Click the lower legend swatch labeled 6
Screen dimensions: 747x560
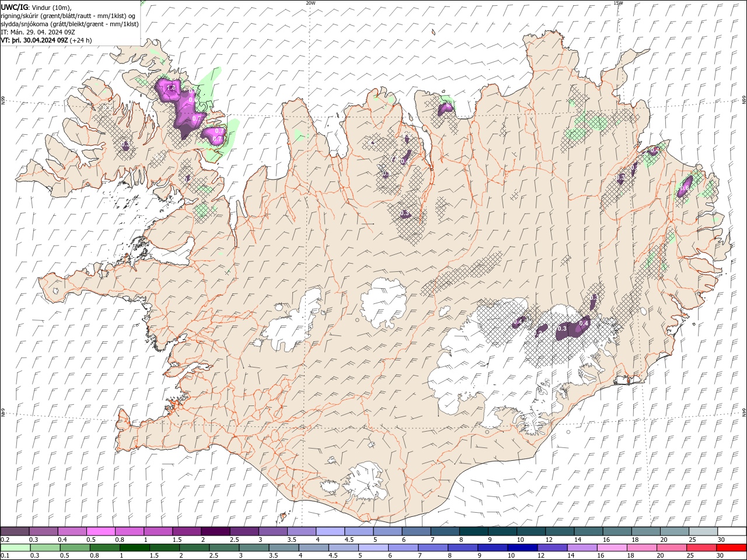402,548
